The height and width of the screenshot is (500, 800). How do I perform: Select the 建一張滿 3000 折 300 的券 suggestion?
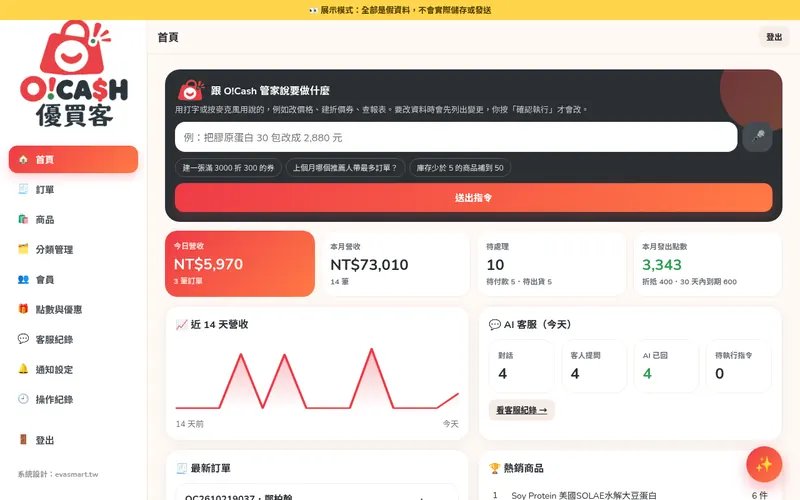tap(228, 167)
